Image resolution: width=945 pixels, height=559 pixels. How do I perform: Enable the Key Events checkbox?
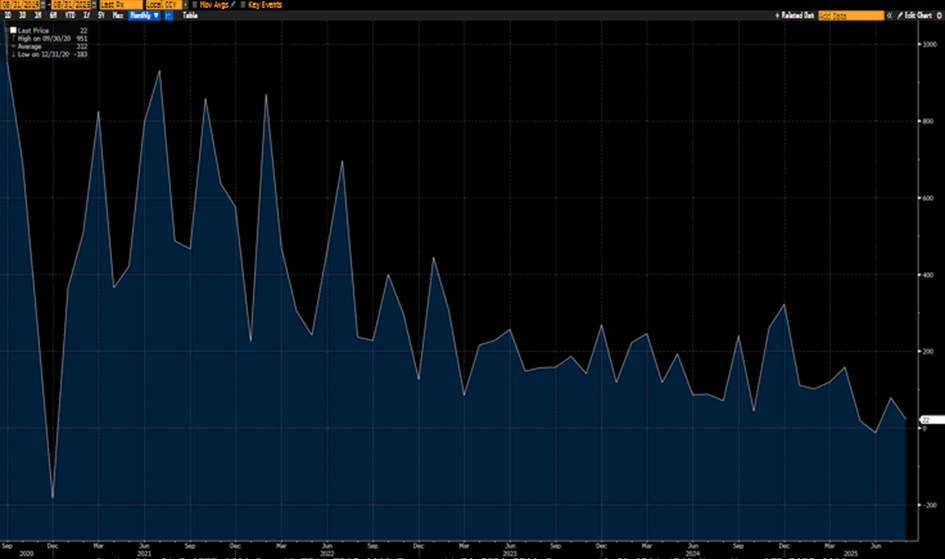point(243,5)
